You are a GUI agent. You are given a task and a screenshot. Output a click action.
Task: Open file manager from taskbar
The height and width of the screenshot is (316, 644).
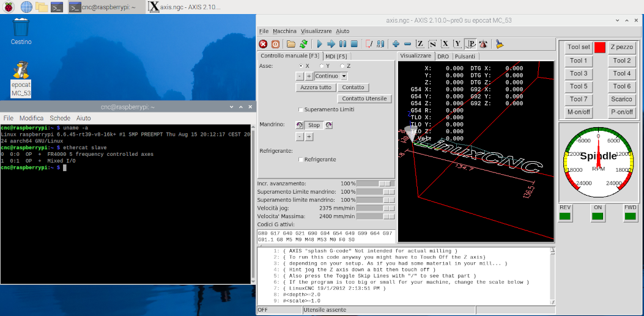point(42,7)
